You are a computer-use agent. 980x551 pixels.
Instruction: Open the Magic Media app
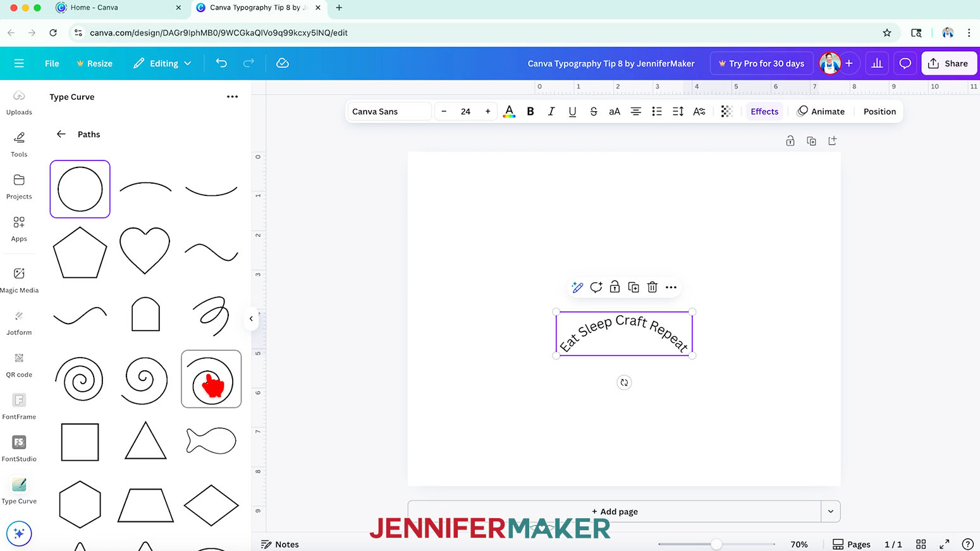(x=19, y=280)
